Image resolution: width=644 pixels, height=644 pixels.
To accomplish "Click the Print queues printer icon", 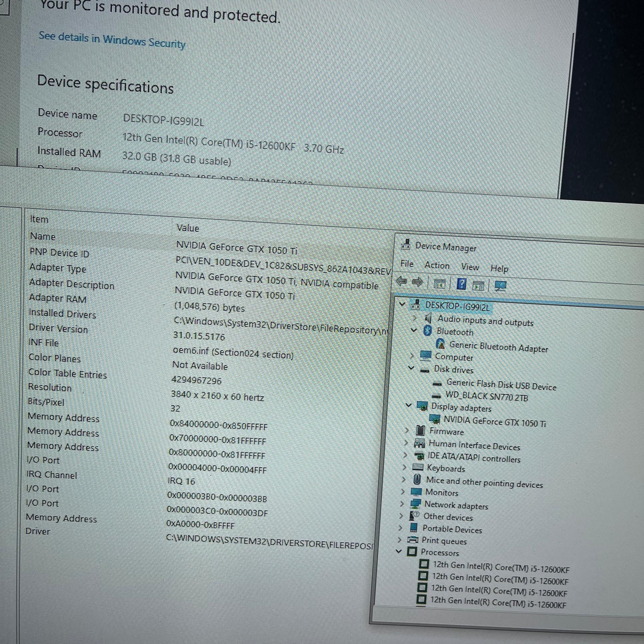I will point(413,539).
